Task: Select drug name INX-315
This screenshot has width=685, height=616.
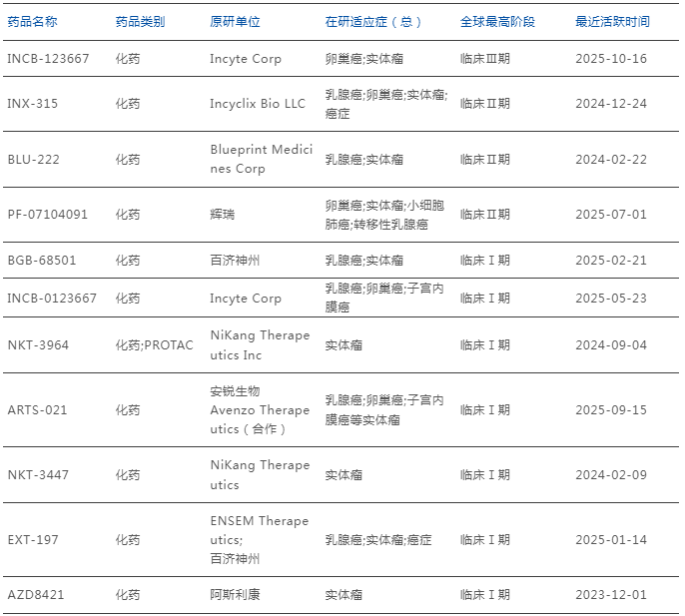Action: [x=32, y=104]
